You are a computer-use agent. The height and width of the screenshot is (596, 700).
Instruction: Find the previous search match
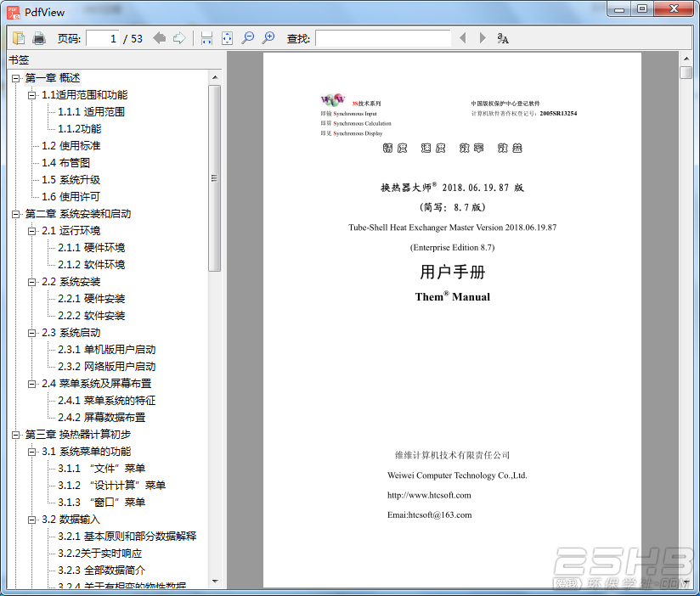click(x=463, y=38)
